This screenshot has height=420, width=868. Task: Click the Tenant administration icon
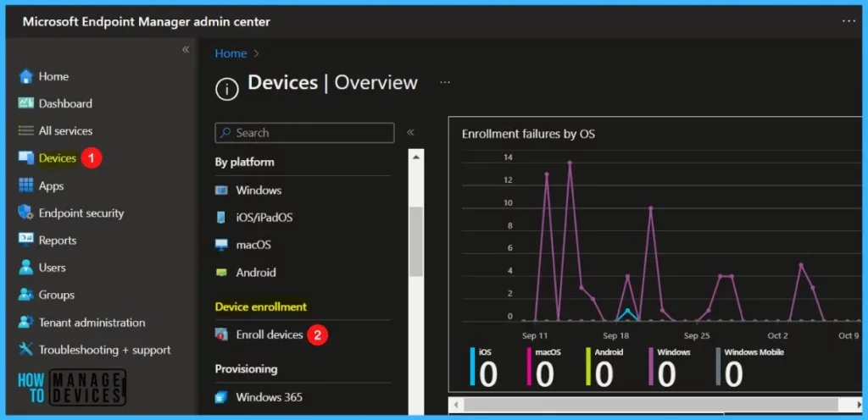click(x=26, y=322)
